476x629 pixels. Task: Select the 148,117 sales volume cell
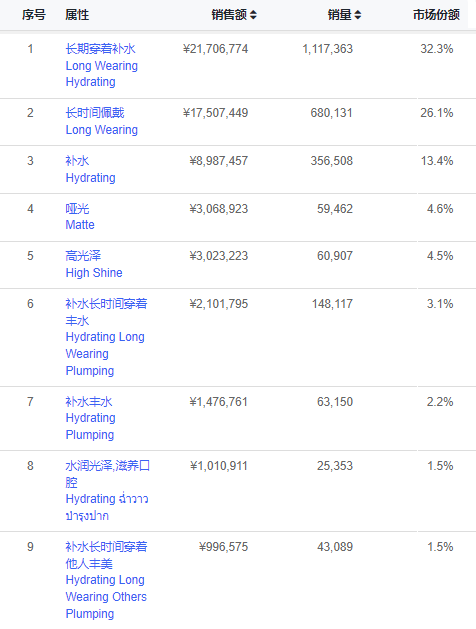[x=332, y=304]
